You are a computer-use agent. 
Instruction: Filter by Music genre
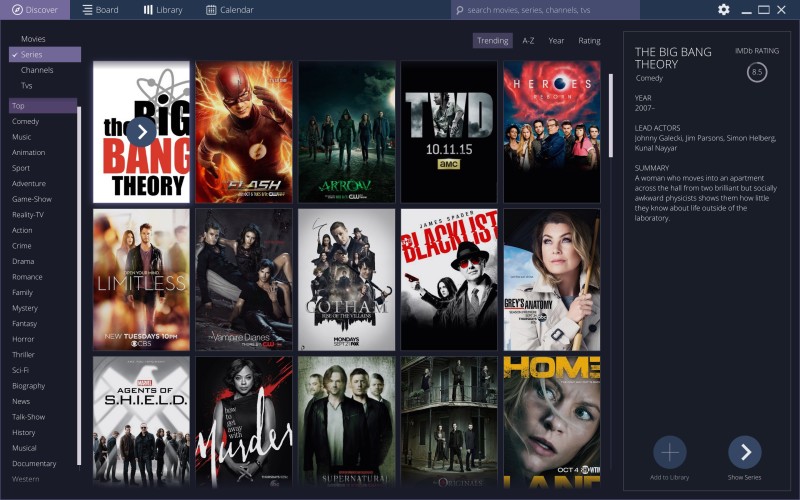[x=21, y=137]
